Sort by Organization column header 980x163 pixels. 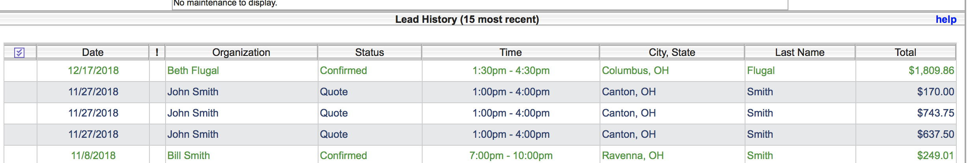(241, 52)
